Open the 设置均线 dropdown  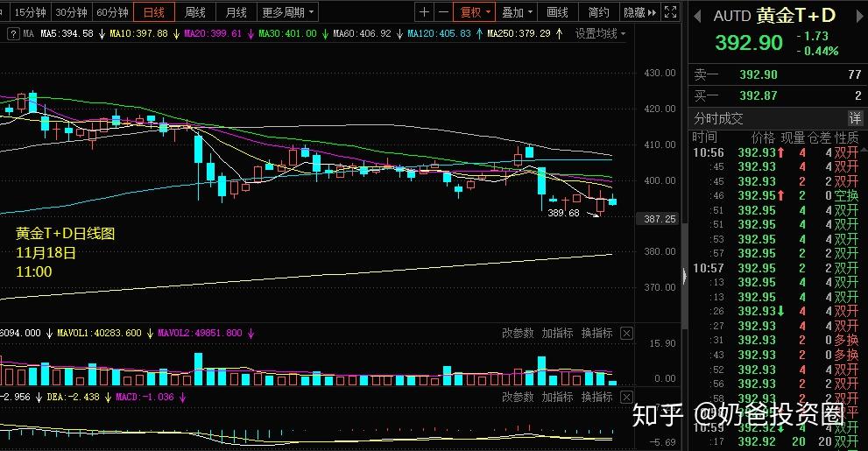coord(601,34)
